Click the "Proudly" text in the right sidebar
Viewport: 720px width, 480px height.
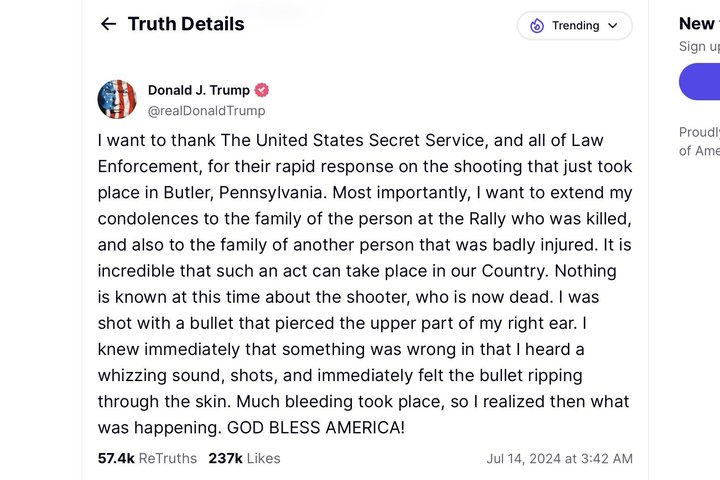coord(699,132)
